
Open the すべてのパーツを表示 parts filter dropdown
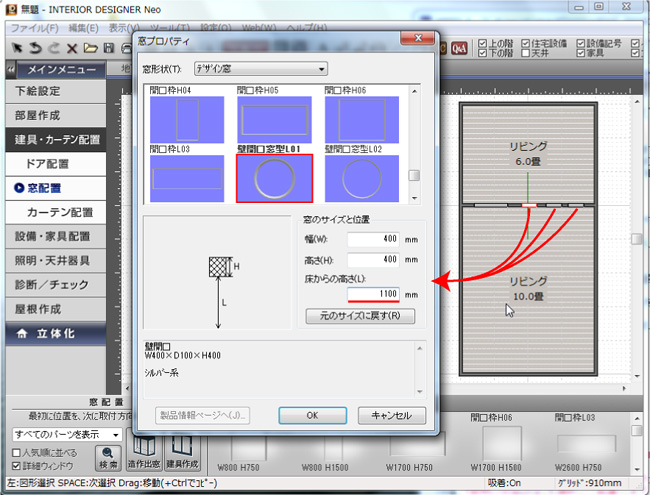click(66, 435)
